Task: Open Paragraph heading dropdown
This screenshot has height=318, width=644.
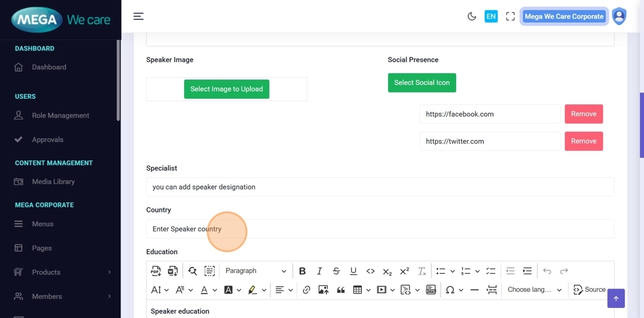Action: pyautogui.click(x=256, y=271)
